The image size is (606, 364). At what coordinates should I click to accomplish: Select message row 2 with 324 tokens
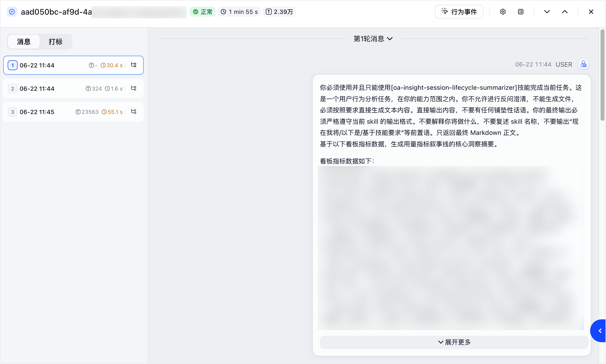click(x=73, y=89)
